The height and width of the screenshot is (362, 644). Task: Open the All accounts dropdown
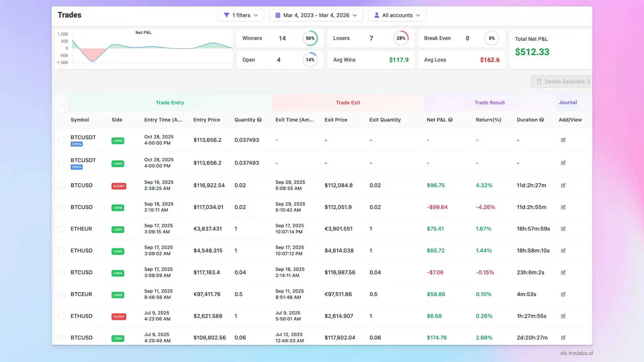[x=397, y=15]
